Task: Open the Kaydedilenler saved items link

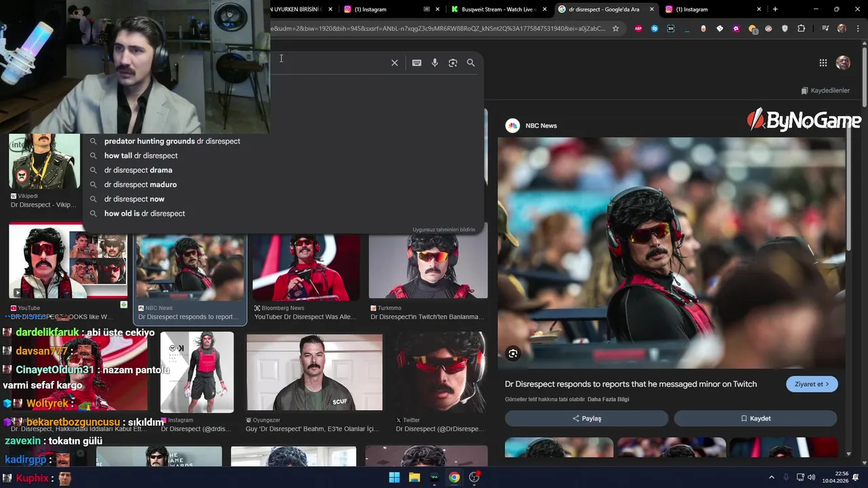Action: pos(825,91)
